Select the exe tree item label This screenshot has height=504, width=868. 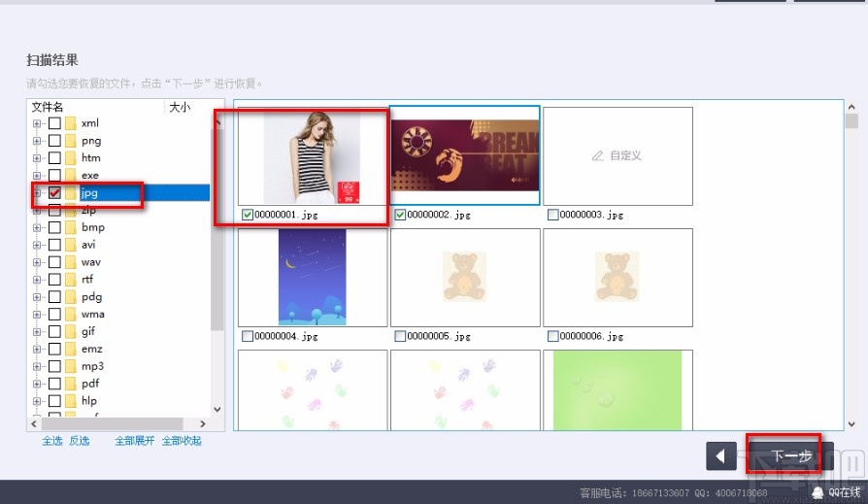pyautogui.click(x=89, y=176)
